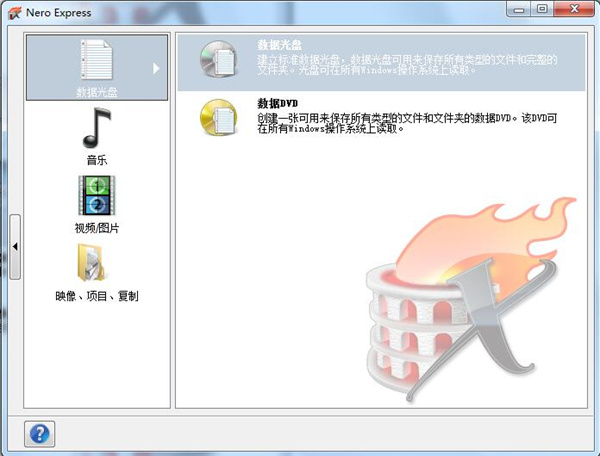Select the 映像、项目、复制 category label
The height and width of the screenshot is (456, 600).
(x=97, y=296)
